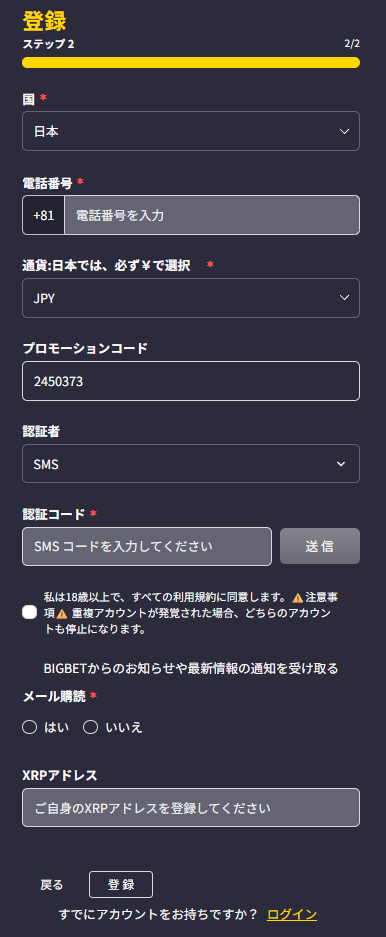Viewport: 386px width, 937px height.
Task: Open the 国 dropdown showing 日本
Action: 191,131
